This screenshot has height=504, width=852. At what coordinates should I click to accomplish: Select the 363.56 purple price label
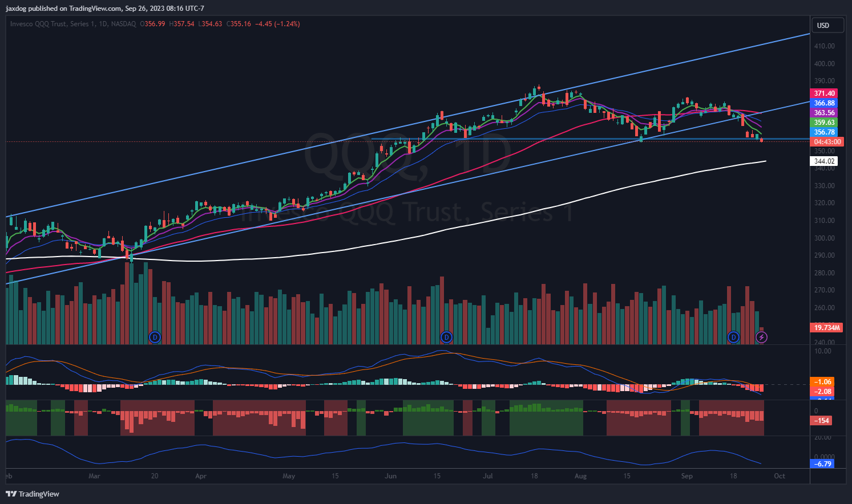[824, 112]
